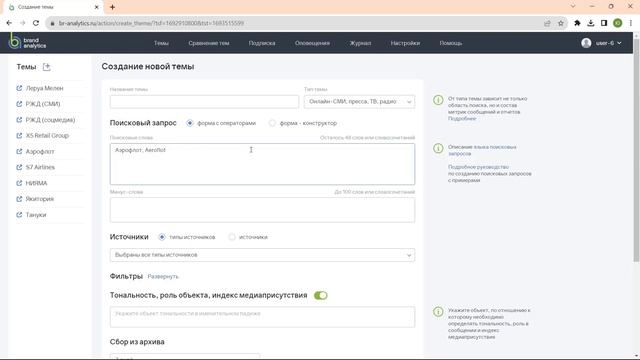Open the Настройки menu item
This screenshot has width=640, height=360.
(x=405, y=43)
